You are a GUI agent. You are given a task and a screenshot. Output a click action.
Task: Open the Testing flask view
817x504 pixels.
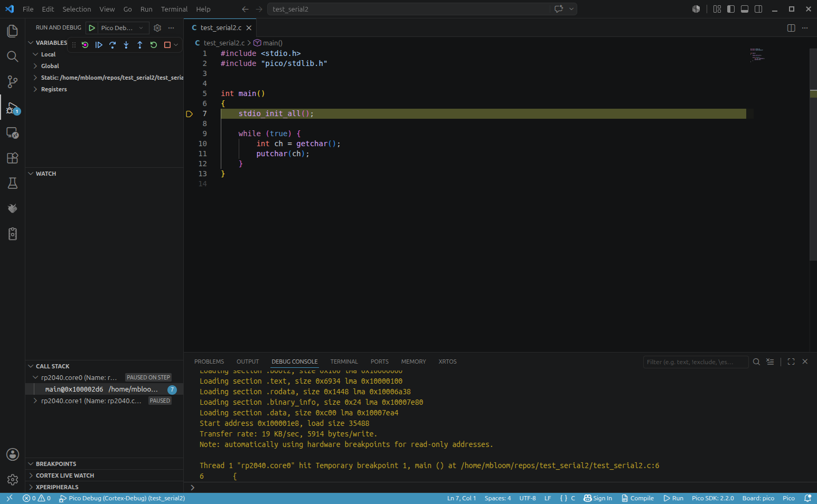(x=13, y=183)
